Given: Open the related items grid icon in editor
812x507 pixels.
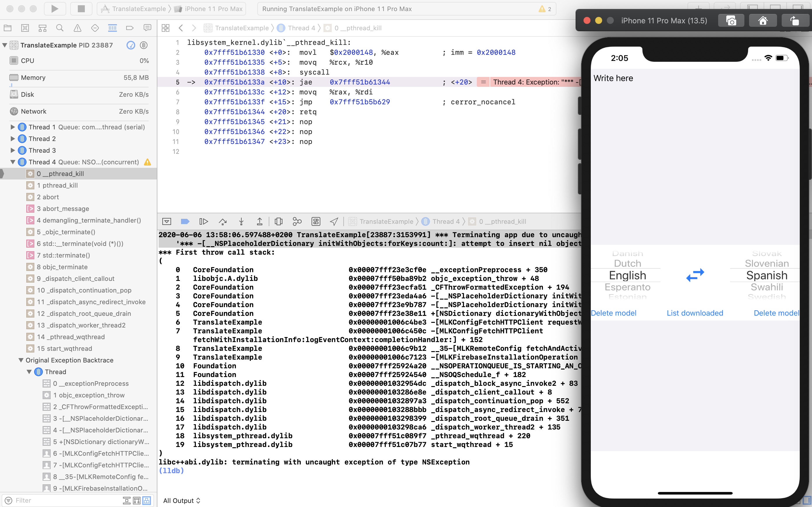Looking at the screenshot, I should pos(165,28).
